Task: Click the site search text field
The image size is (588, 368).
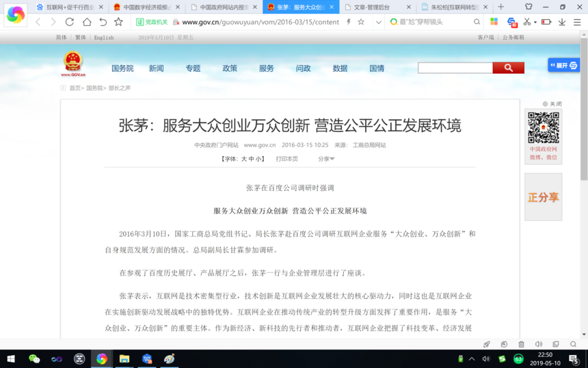Action: (x=455, y=68)
